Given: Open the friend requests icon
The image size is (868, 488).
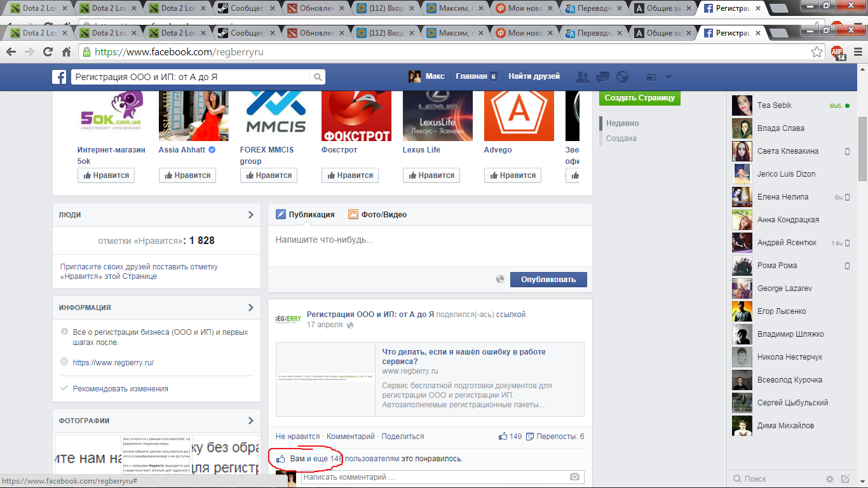Looking at the screenshot, I should coord(582,77).
